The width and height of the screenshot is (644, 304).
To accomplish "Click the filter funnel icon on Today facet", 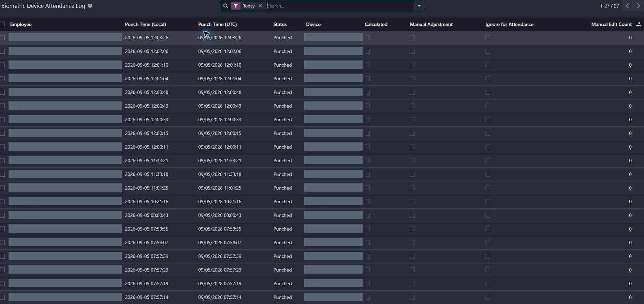I will point(236,6).
